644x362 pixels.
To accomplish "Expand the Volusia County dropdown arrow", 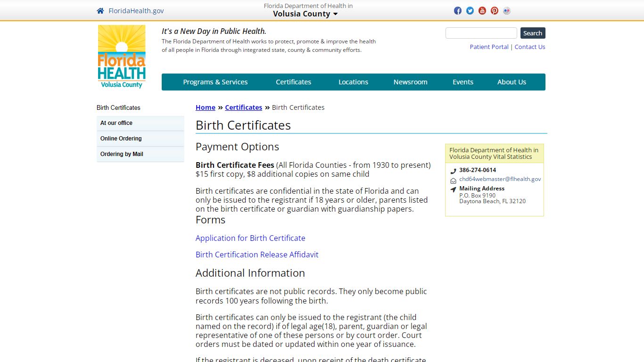I will click(x=335, y=14).
